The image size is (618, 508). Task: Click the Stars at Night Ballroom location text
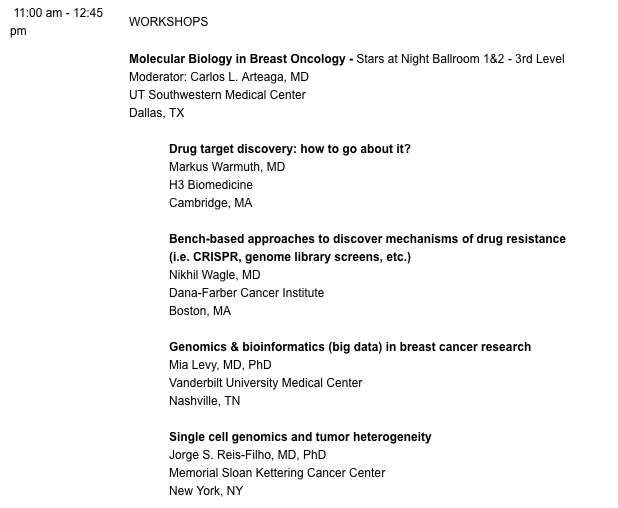(x=461, y=59)
